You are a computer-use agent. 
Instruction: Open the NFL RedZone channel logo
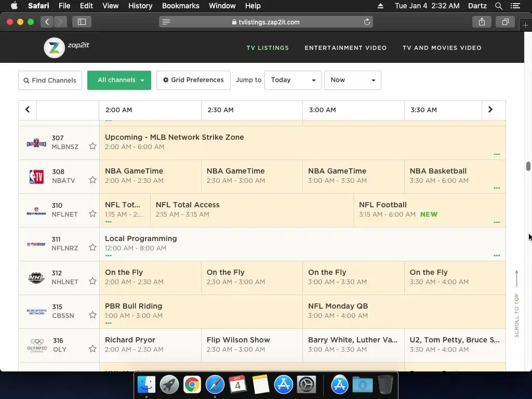[x=36, y=244]
